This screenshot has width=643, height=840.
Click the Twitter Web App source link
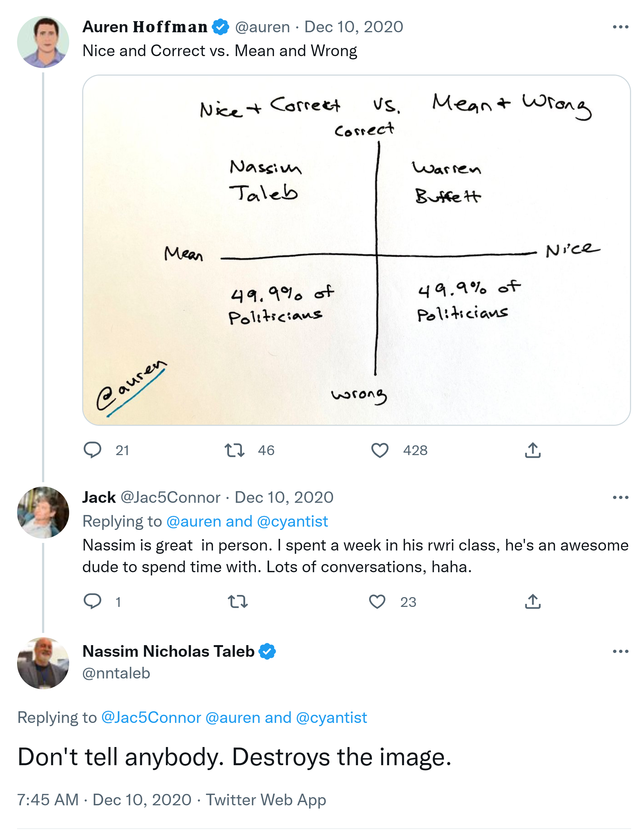(x=266, y=799)
